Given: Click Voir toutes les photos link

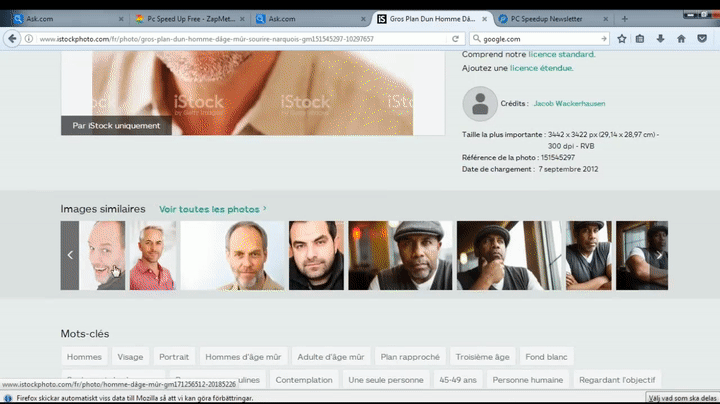Looking at the screenshot, I should click(212, 209).
